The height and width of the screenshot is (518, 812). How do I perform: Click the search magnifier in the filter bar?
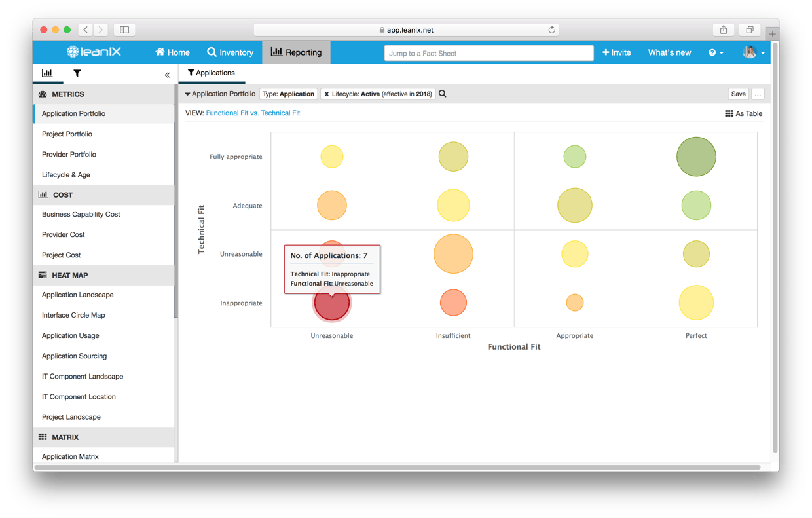(442, 94)
